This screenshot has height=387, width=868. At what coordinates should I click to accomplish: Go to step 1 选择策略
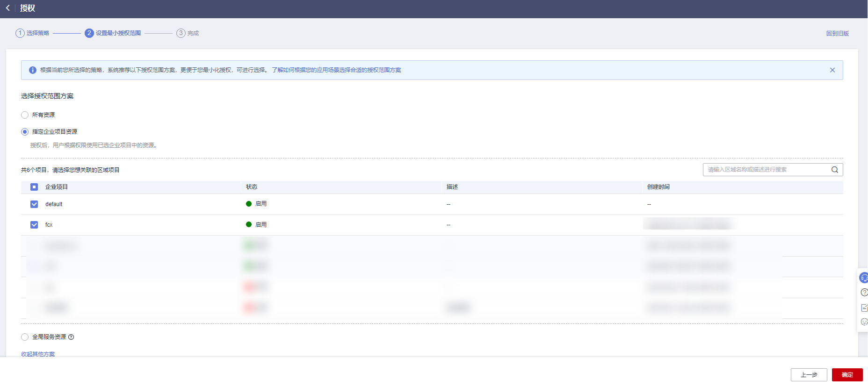point(32,33)
